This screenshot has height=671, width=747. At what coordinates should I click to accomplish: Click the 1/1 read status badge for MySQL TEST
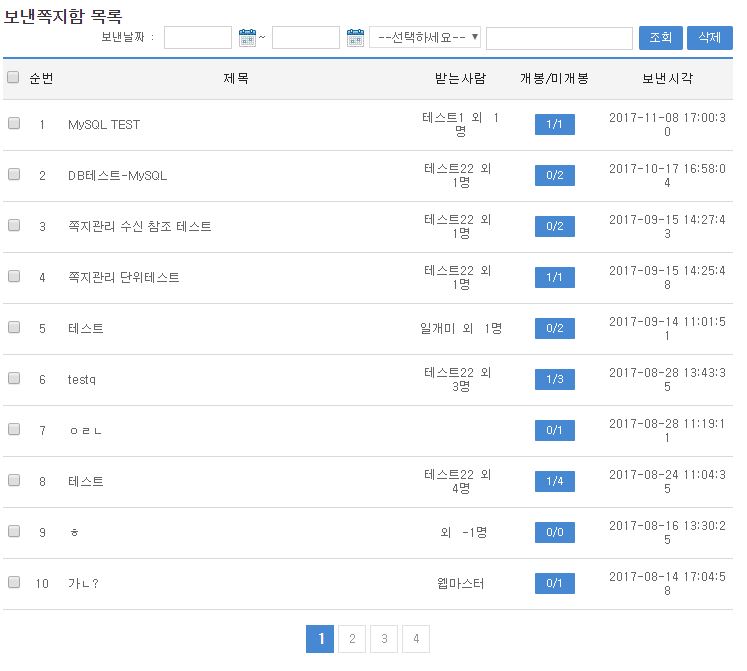point(554,125)
